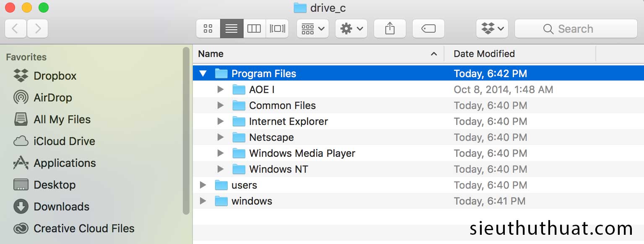Select the Netscape folder icon
This screenshot has width=644, height=244.
pyautogui.click(x=239, y=138)
